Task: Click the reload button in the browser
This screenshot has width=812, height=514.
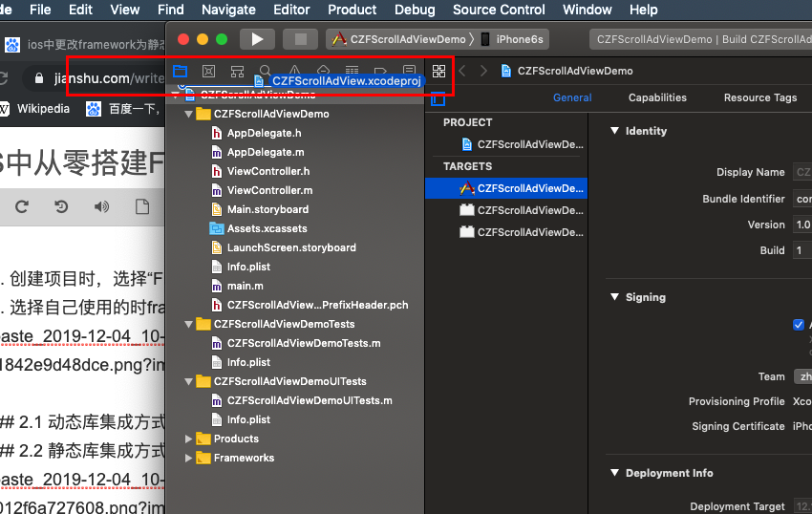Action: point(4,78)
